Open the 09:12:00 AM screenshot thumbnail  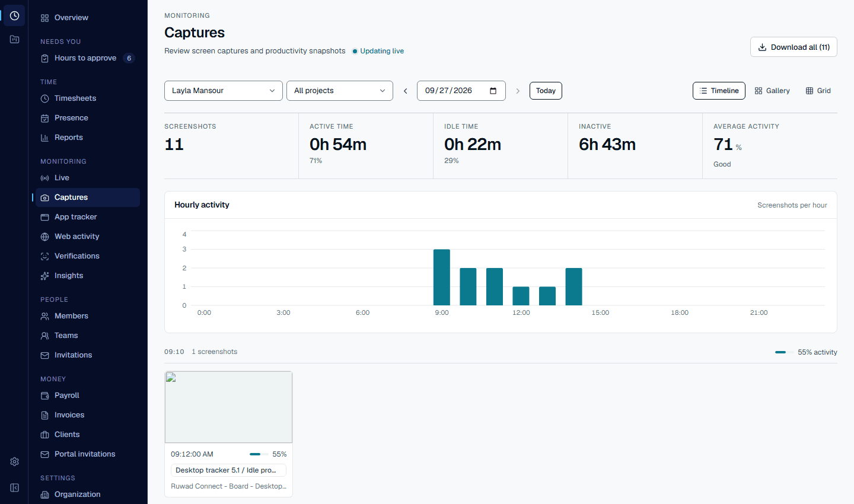click(x=228, y=407)
